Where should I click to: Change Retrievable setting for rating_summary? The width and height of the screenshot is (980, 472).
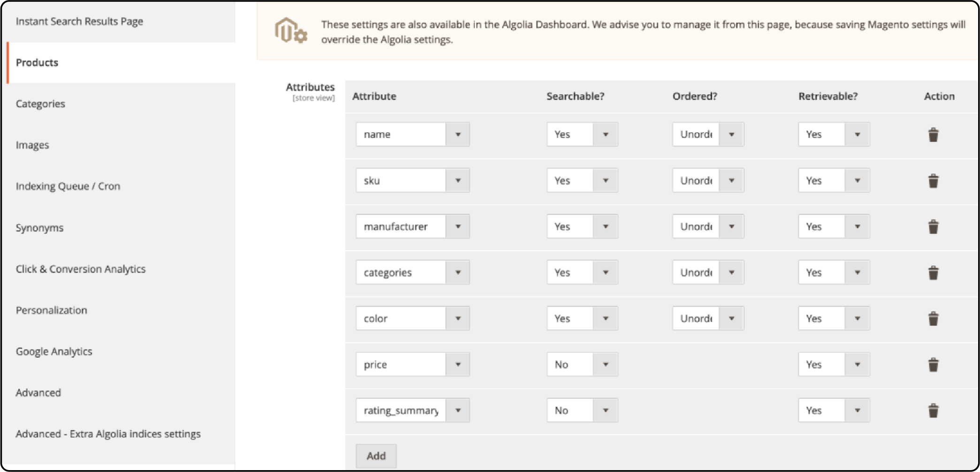pyautogui.click(x=834, y=410)
